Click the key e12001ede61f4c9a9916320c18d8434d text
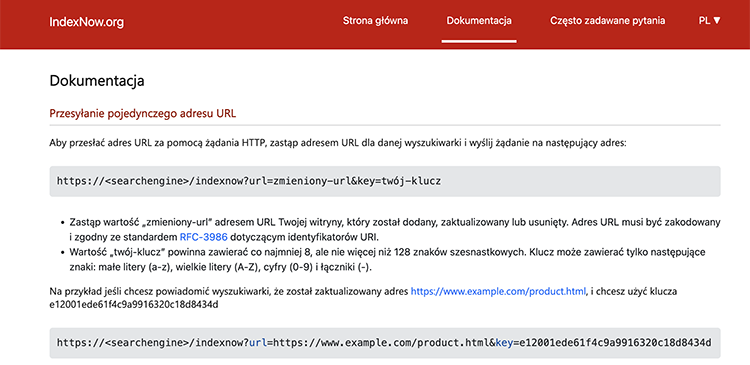The height and width of the screenshot is (365, 750). point(134,305)
